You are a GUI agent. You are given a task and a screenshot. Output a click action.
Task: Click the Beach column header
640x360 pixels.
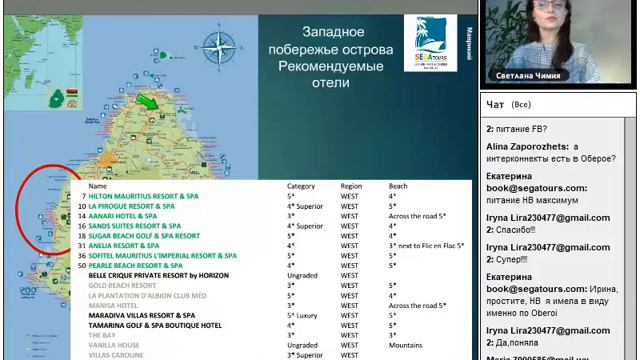(398, 186)
